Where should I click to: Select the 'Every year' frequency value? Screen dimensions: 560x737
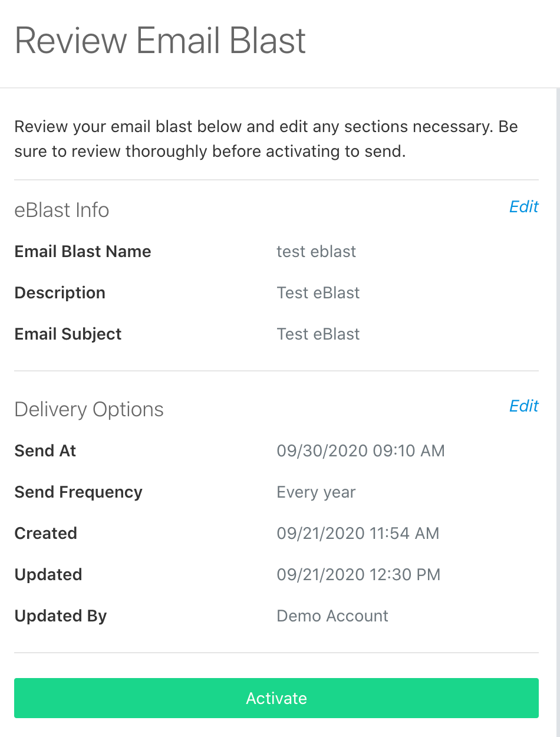point(317,492)
